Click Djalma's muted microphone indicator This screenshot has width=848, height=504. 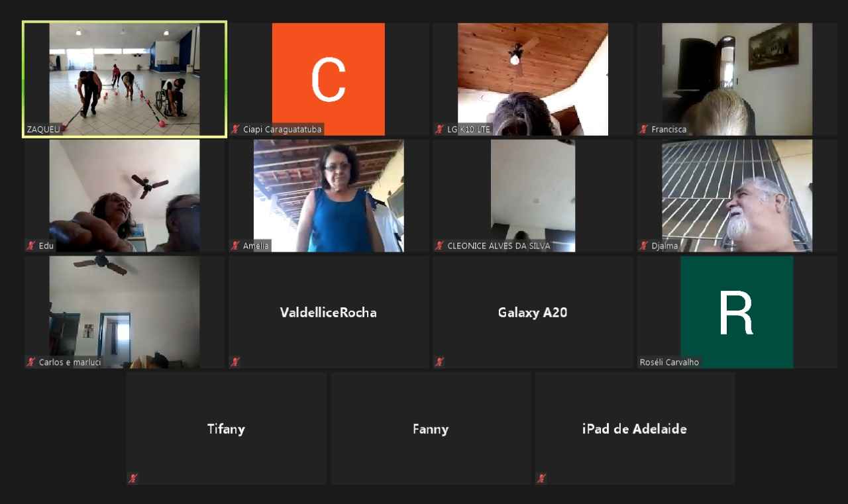coord(643,246)
